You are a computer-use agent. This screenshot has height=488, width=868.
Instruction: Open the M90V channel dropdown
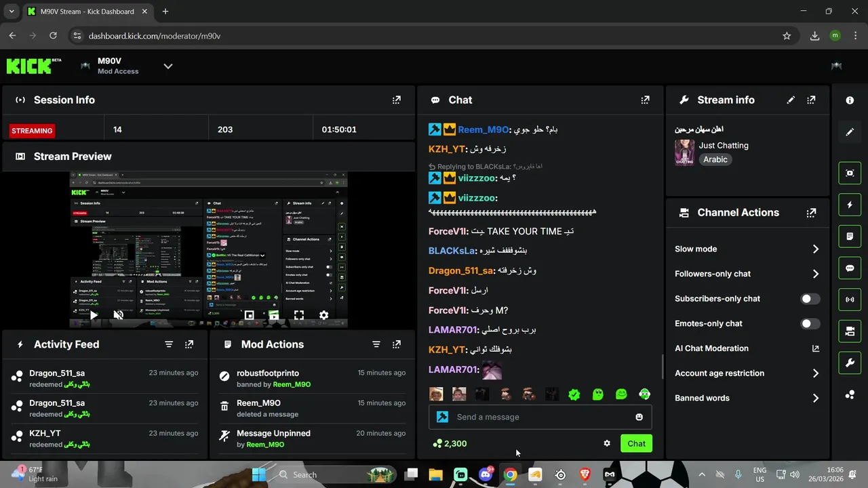tap(168, 66)
